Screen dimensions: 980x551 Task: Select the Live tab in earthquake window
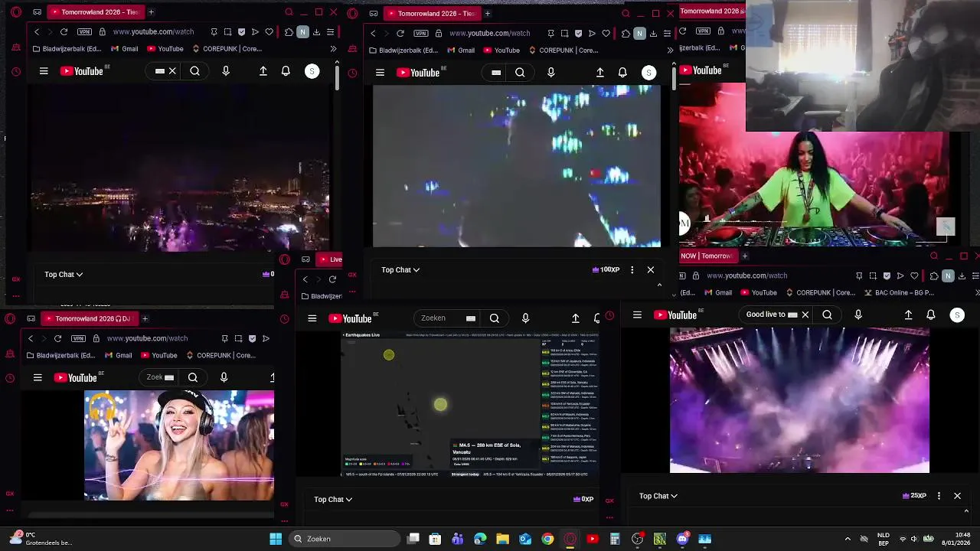[329, 259]
